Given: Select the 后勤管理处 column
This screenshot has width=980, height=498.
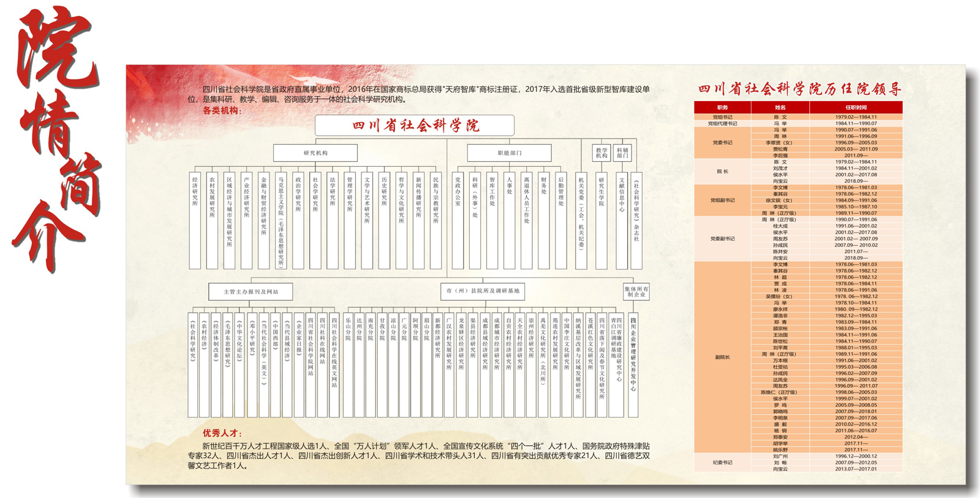Looking at the screenshot, I should click(560, 220).
